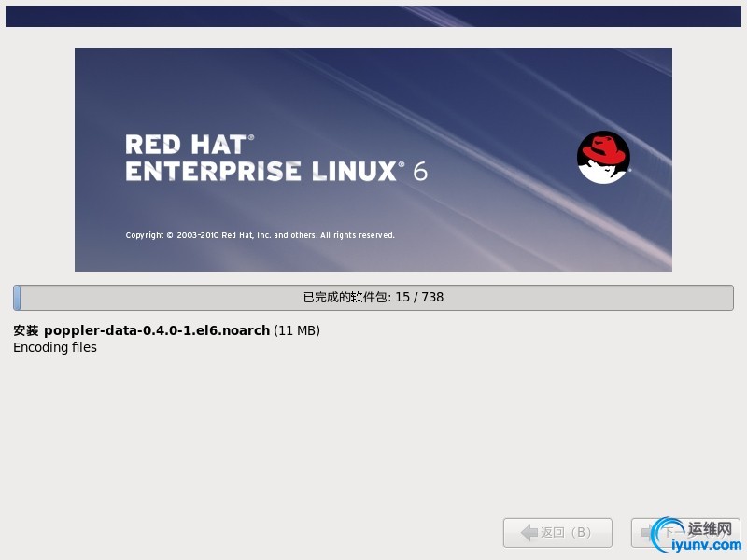The image size is (747, 560).
Task: Click the copyright 2003-2010 Red Hat notice
Action: click(261, 235)
